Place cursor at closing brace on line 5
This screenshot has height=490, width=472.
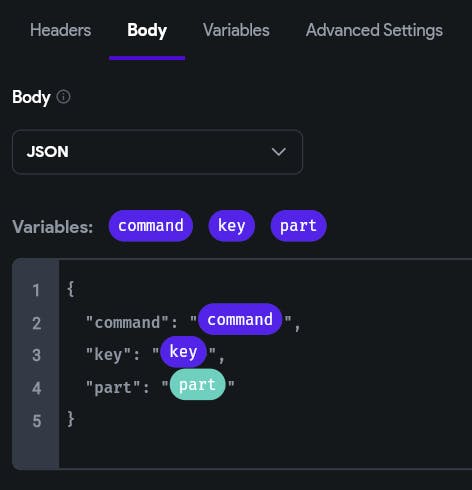[x=71, y=419]
